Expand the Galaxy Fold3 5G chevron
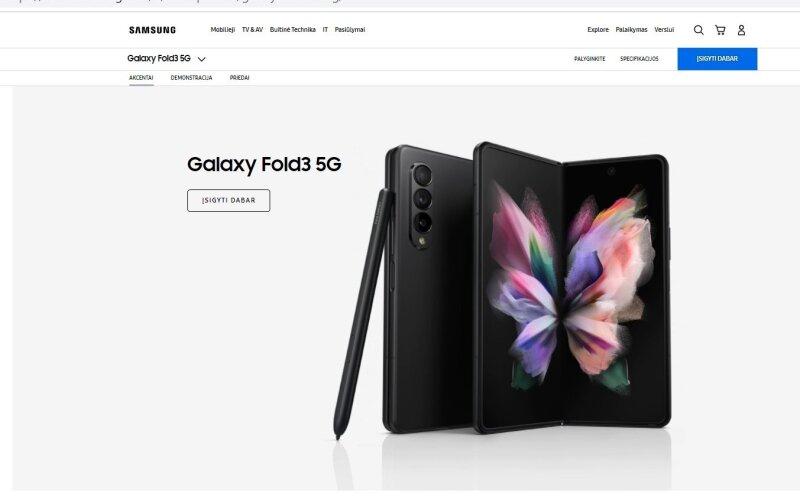This screenshot has width=800, height=500. click(x=202, y=59)
